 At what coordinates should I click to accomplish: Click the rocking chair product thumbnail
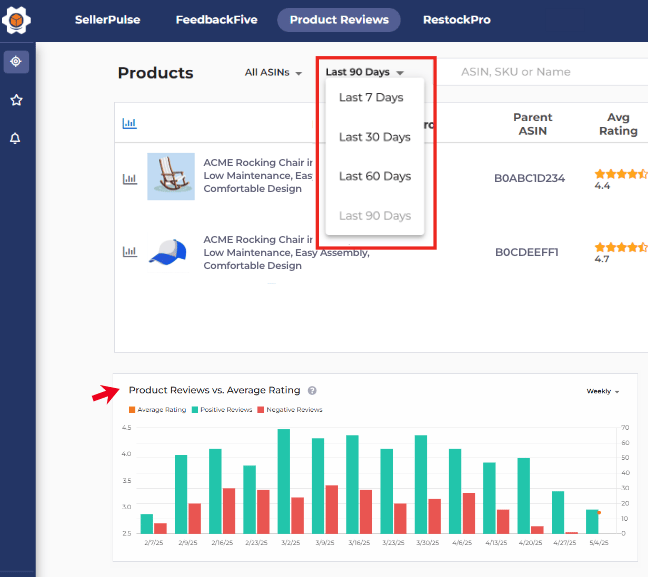point(171,176)
